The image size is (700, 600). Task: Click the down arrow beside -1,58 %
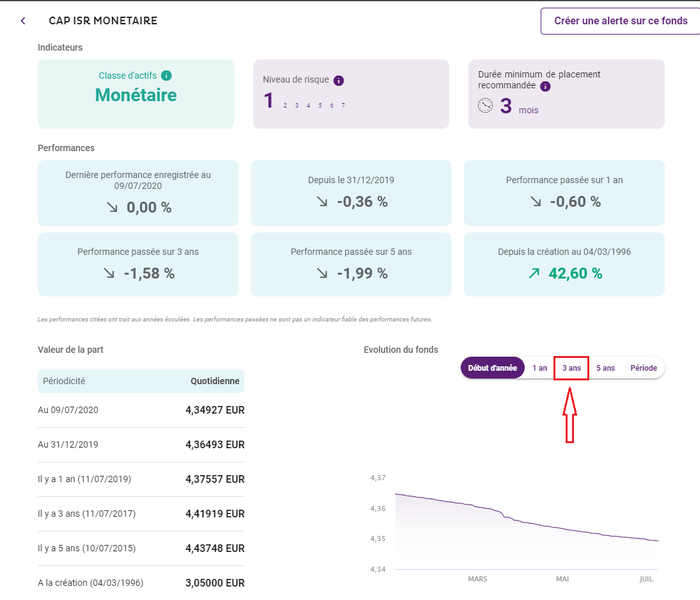109,273
